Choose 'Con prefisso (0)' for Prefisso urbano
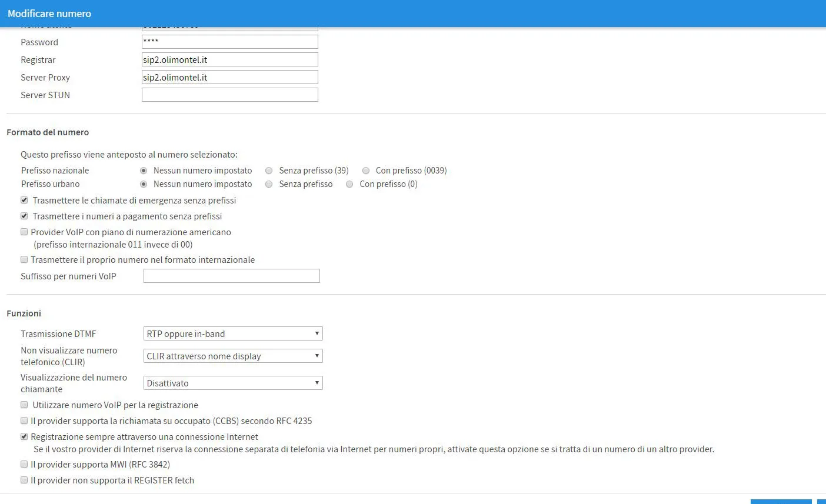 pyautogui.click(x=349, y=184)
